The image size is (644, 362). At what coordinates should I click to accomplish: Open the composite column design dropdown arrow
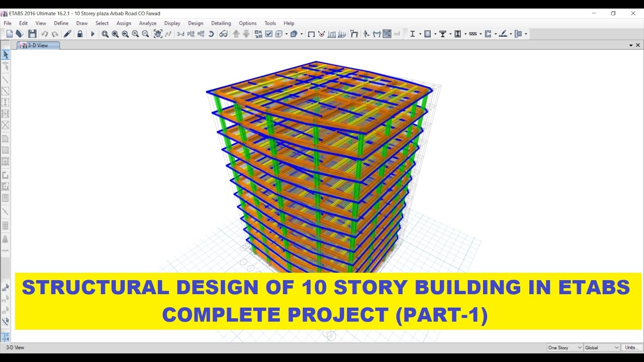click(x=465, y=34)
